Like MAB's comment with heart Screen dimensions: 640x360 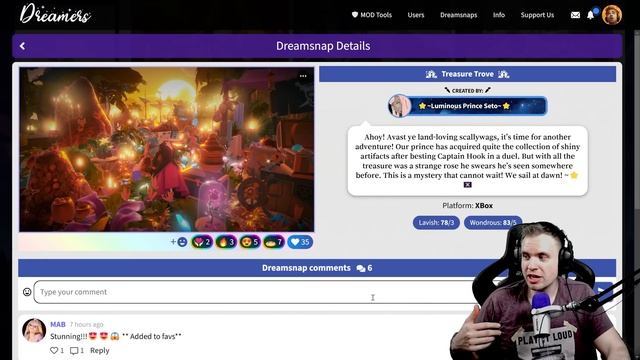[x=54, y=351]
